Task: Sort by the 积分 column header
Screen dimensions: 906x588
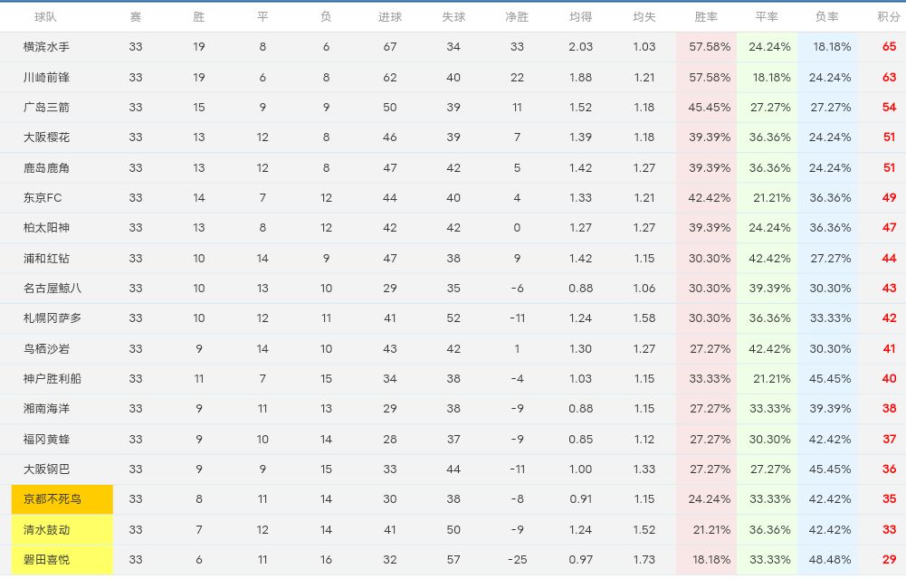Action: [889, 17]
